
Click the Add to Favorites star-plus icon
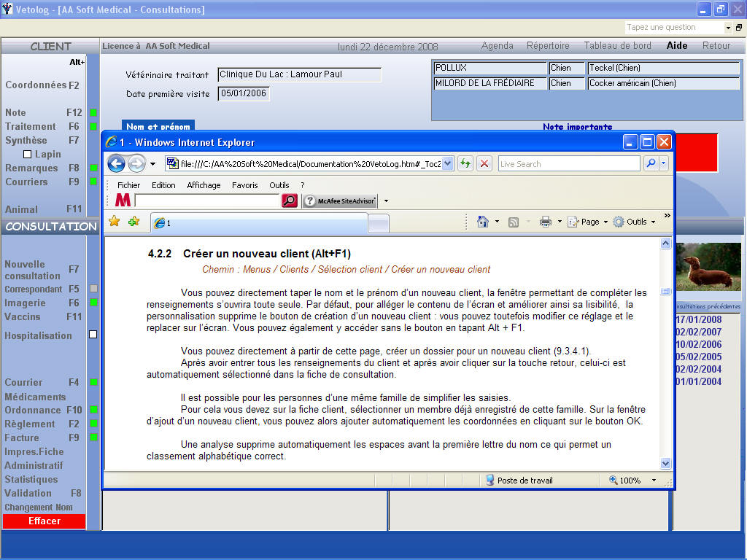click(133, 222)
